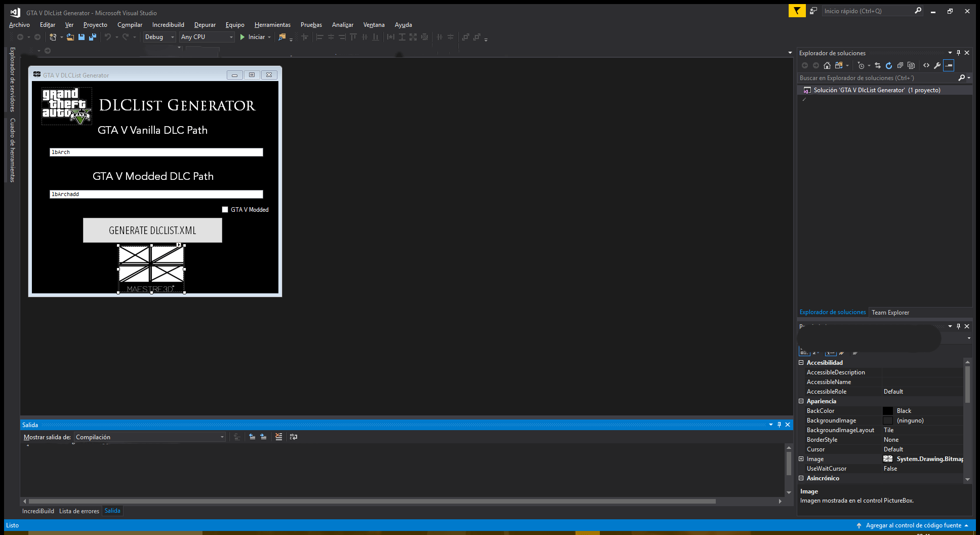This screenshot has width=980, height=535.
Task: Toggle auto-hide pin on Explorador de soluciones
Action: tap(958, 53)
